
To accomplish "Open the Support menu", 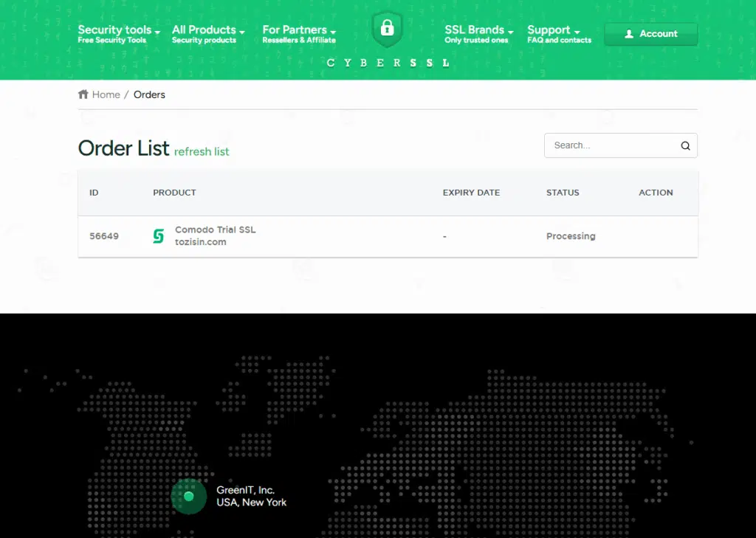I will pos(559,34).
